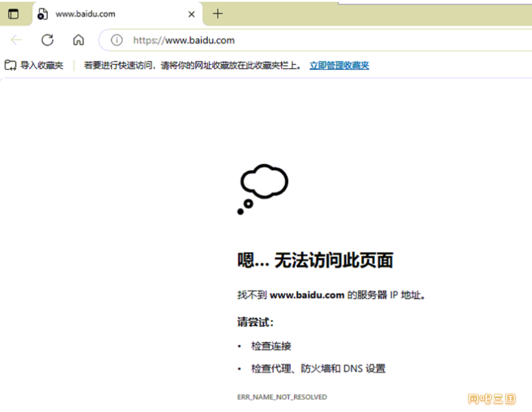
Task: Click the 请尝试 label
Action: pos(255,322)
